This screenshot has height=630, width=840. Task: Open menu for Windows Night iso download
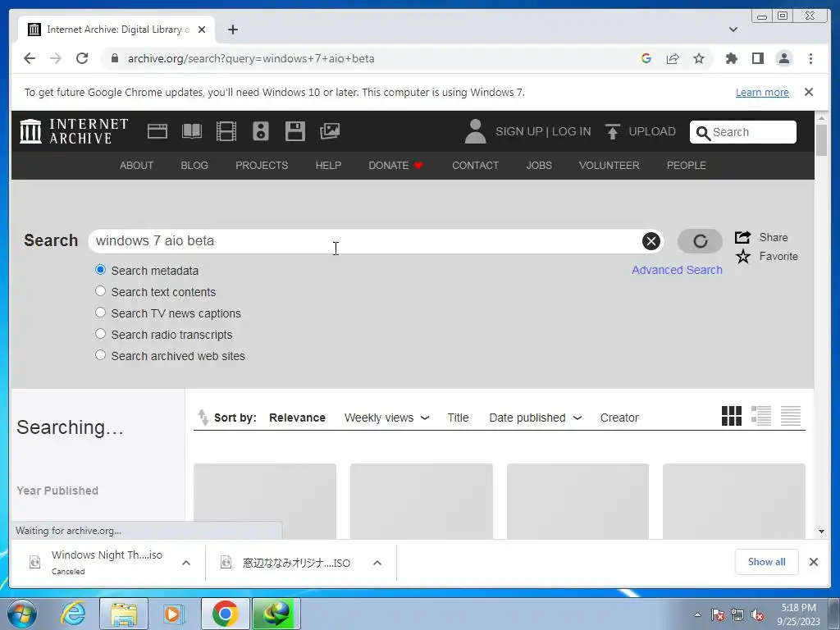pyautogui.click(x=186, y=563)
